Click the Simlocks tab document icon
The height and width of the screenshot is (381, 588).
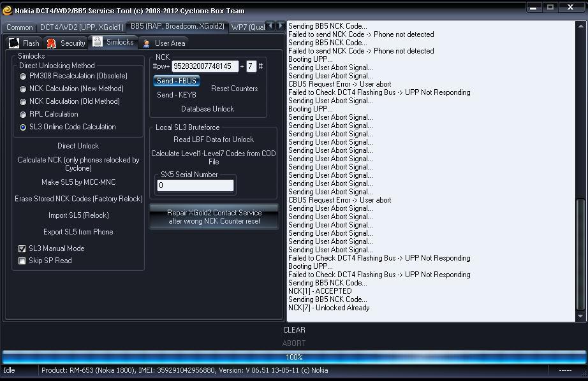(x=98, y=41)
